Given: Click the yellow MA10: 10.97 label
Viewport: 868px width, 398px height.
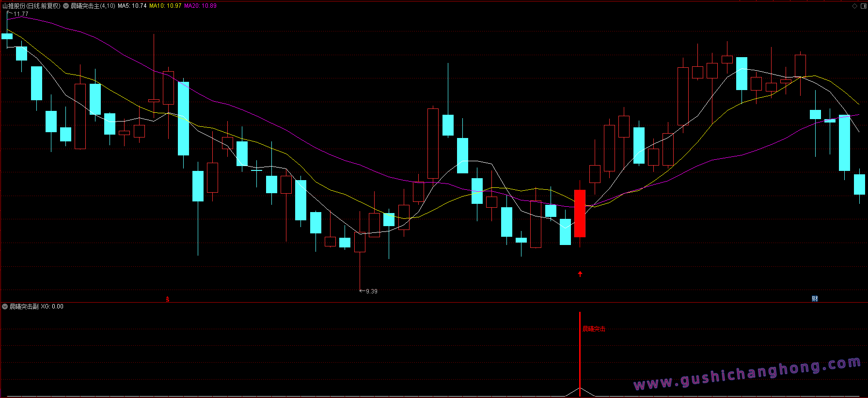Looking at the screenshot, I should click(x=165, y=6).
